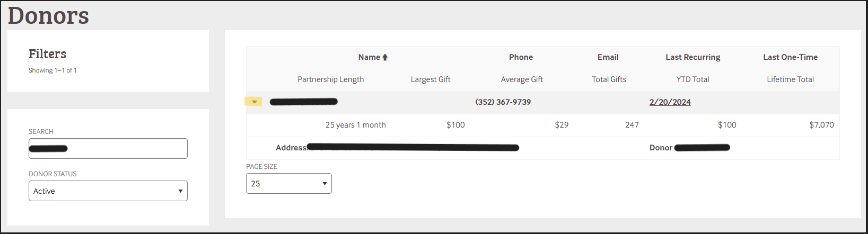
Task: Click the Lifetime Total subheader
Action: (790, 79)
